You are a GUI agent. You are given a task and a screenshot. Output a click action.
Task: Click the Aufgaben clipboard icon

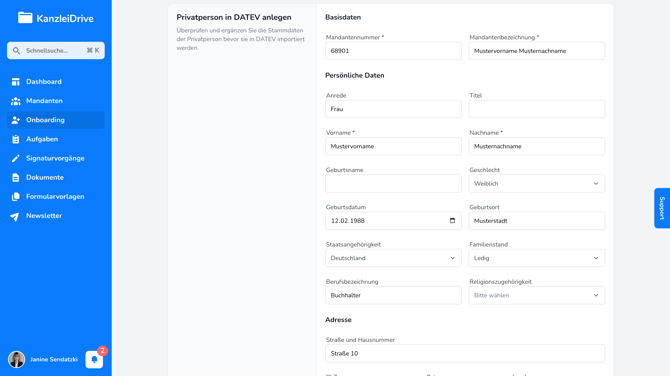coord(15,139)
